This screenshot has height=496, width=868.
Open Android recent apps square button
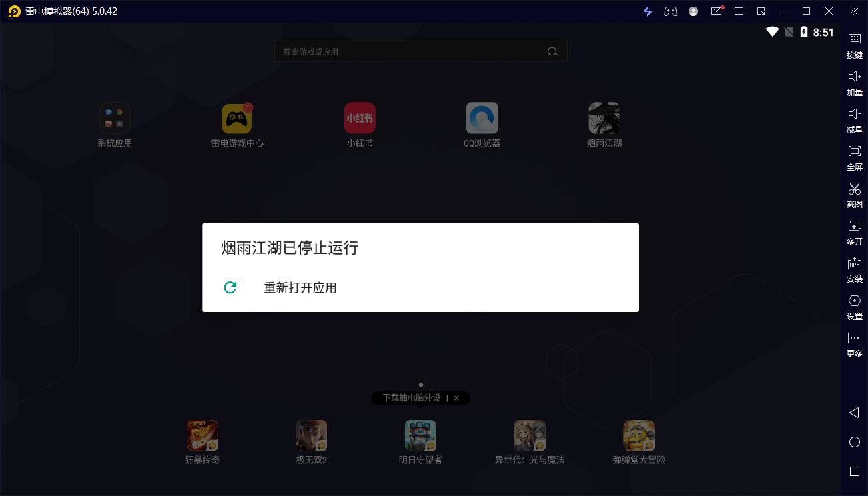click(854, 471)
